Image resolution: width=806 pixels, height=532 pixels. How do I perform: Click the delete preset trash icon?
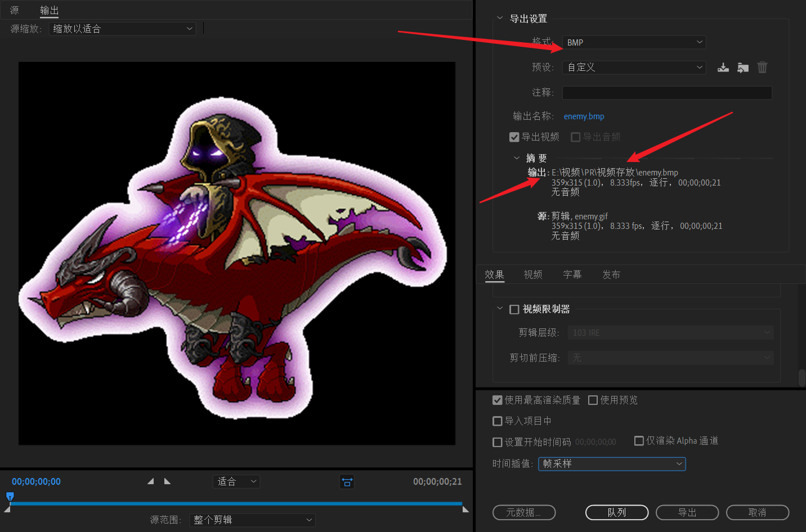(763, 67)
